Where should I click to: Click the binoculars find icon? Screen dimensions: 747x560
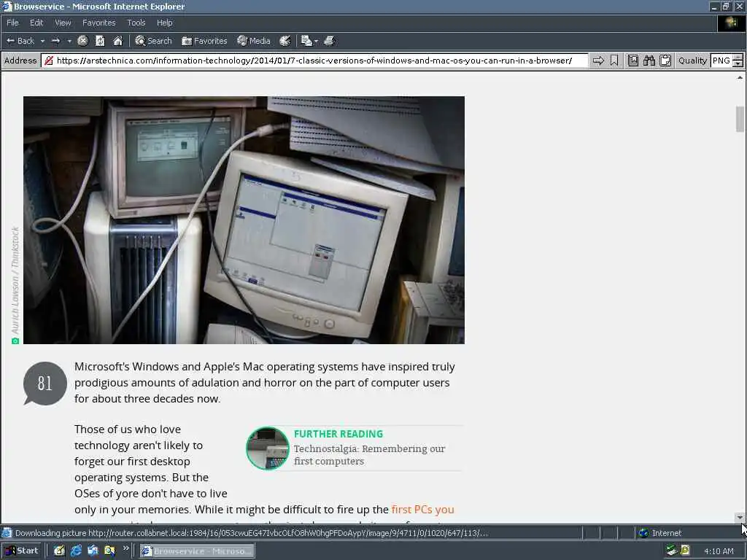(x=649, y=61)
